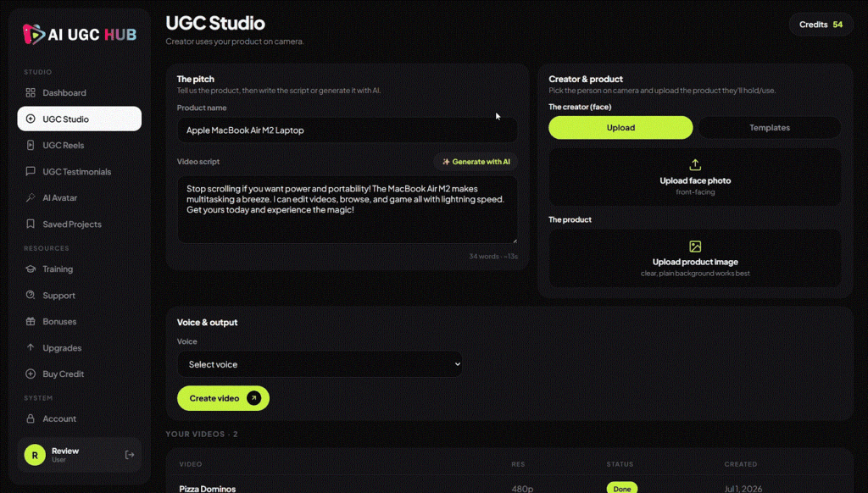Open the Upgrades link
The image size is (868, 493).
pyautogui.click(x=79, y=347)
